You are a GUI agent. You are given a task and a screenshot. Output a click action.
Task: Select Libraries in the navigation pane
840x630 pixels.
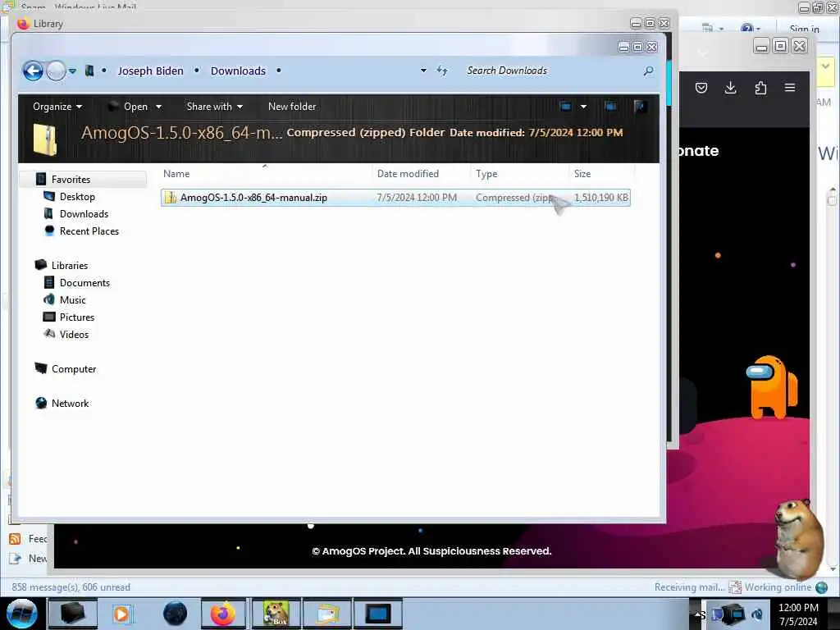point(69,265)
